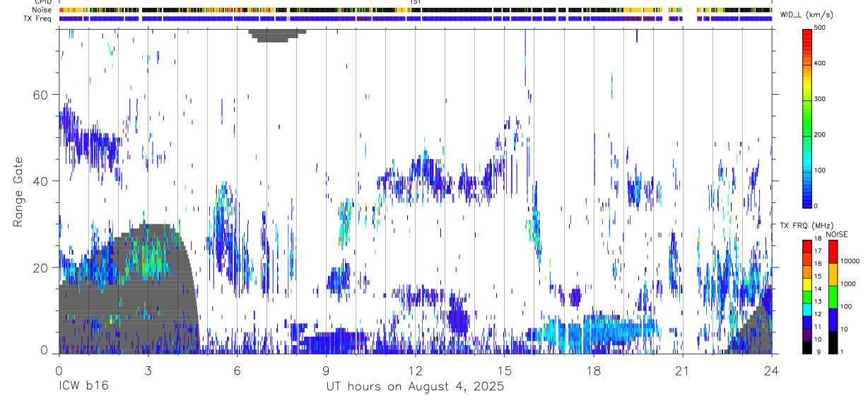Click the '300' value on WID color bar
The image size is (868, 401).
click(x=820, y=99)
